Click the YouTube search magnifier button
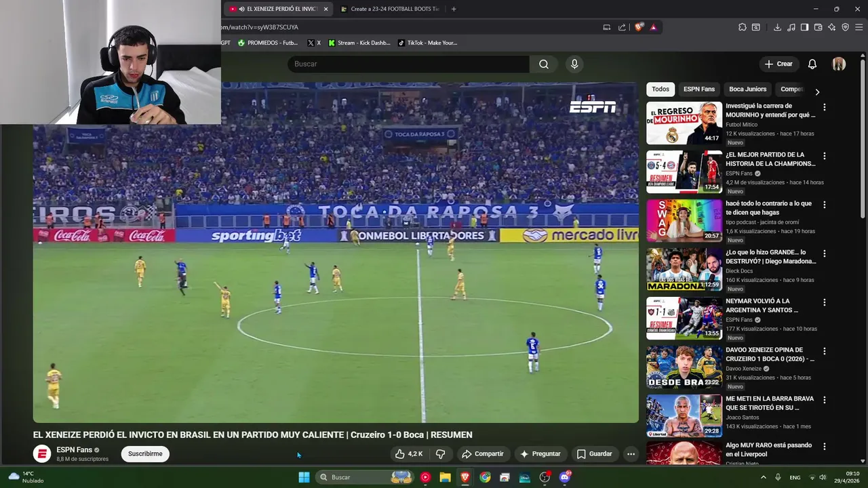 544,64
